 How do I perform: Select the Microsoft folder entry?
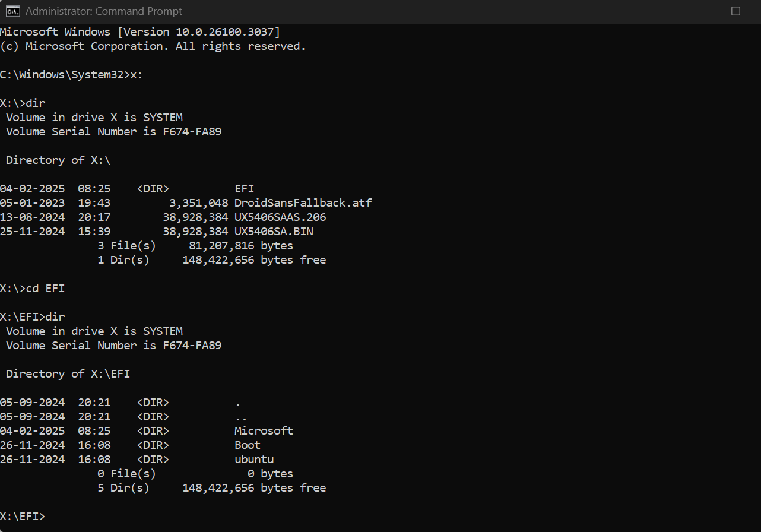pos(264,430)
